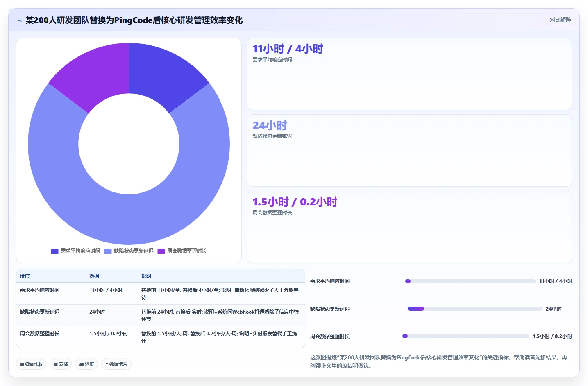The height and width of the screenshot is (386, 588).
Task: Select the 1.5小时 / 0.2小时 card value
Action: [x=295, y=202]
